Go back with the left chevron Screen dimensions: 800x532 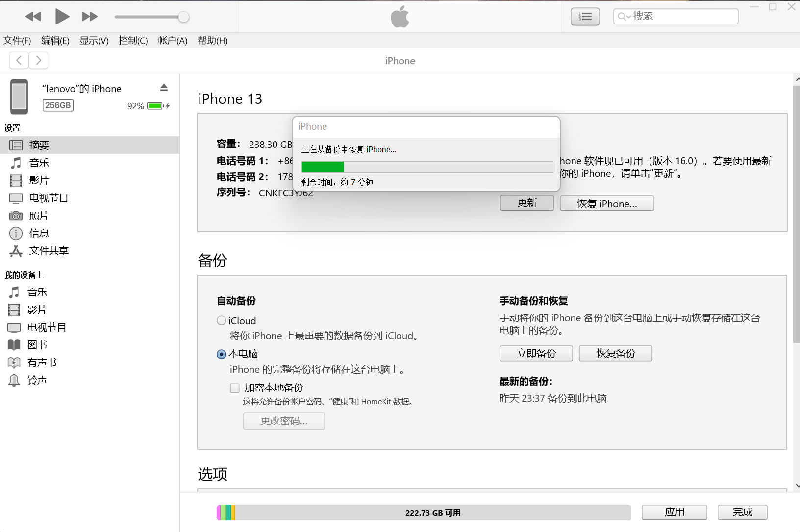click(19, 60)
